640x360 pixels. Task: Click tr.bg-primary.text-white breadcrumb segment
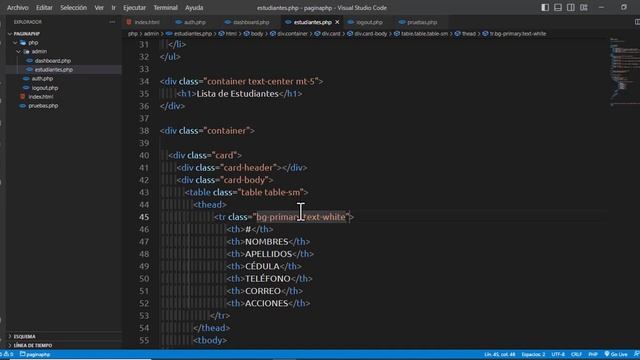518,33
